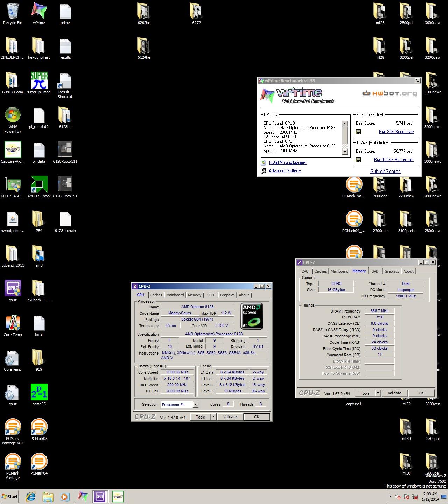Open the mt28 folder

(380, 14)
